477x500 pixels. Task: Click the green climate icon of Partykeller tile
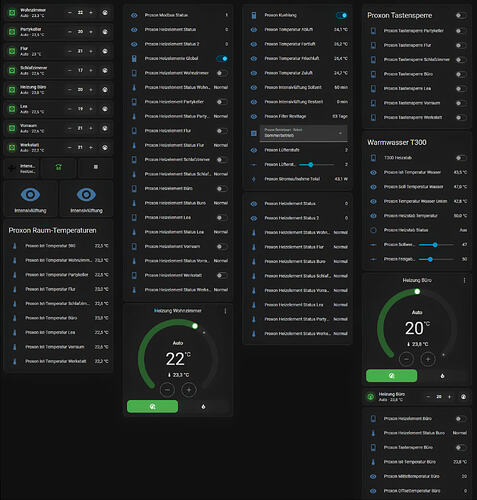[12, 32]
